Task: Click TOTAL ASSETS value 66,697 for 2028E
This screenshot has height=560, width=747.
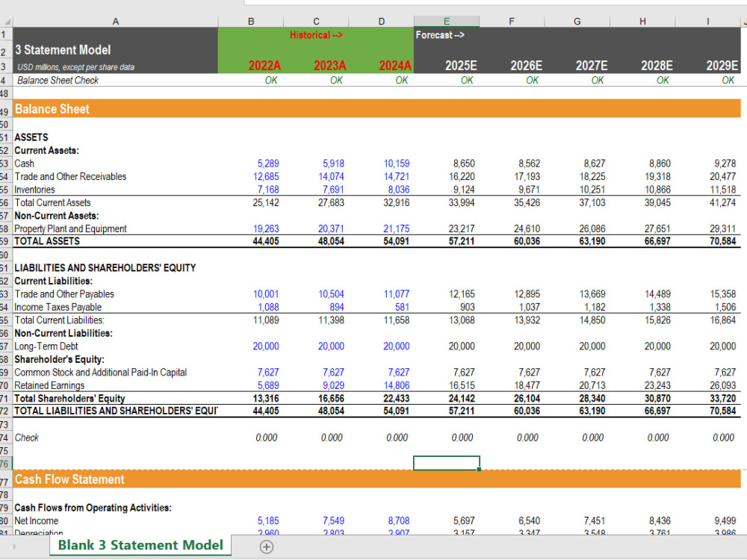Action: point(657,241)
